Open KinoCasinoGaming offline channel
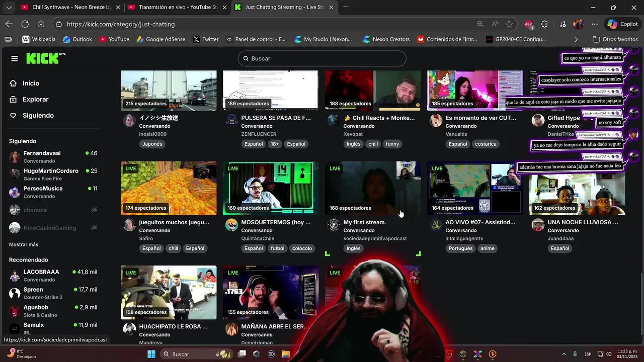Screen dimensions: 644x362 coord(53,228)
